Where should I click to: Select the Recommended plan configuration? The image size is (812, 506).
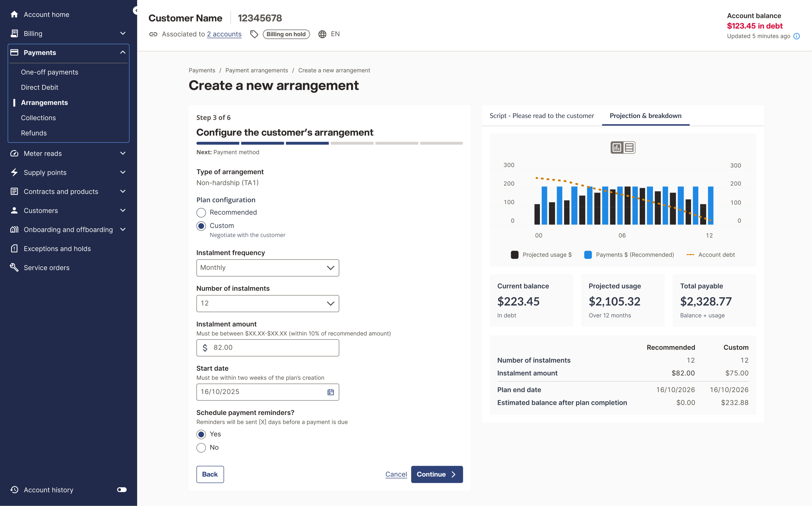201,213
